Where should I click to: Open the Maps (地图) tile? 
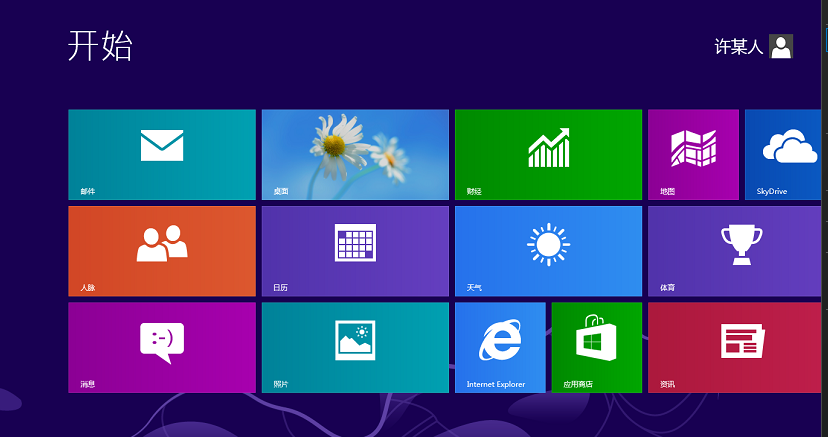click(693, 155)
